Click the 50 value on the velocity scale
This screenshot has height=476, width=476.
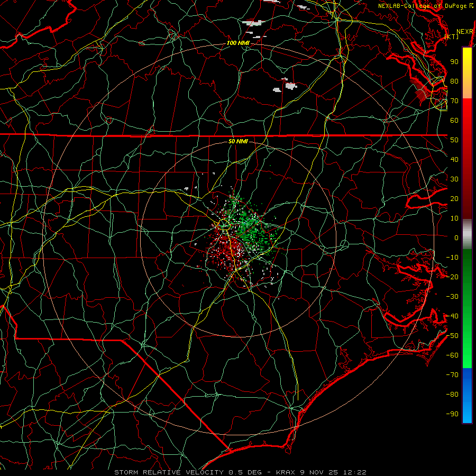click(454, 140)
